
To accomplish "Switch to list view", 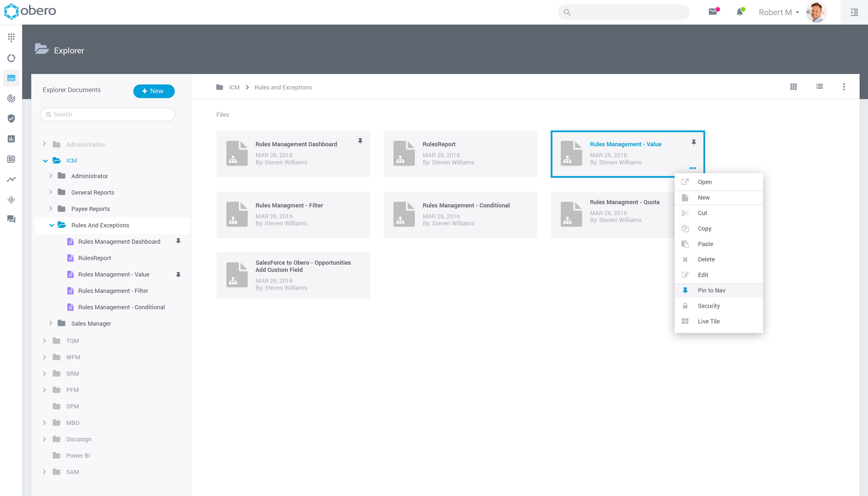I will (x=820, y=86).
